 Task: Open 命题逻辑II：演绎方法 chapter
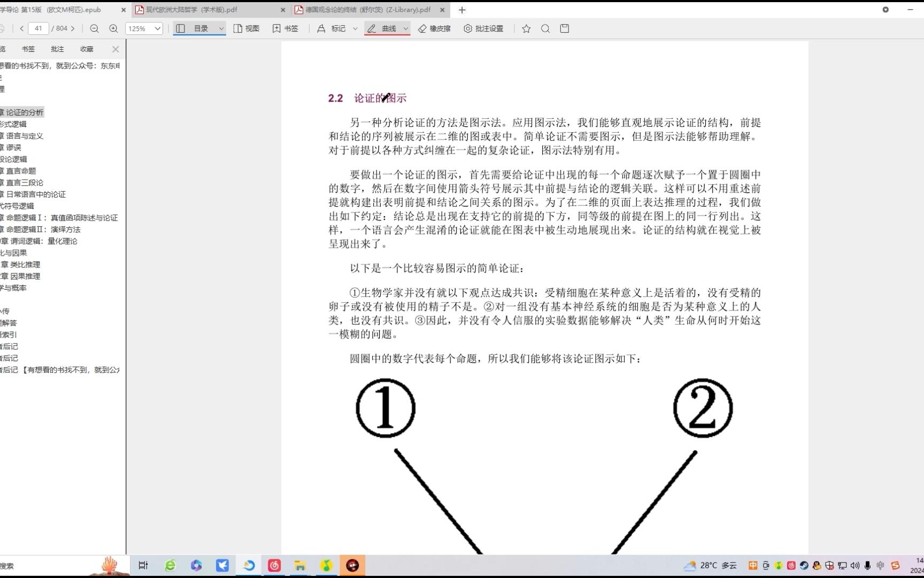40,230
